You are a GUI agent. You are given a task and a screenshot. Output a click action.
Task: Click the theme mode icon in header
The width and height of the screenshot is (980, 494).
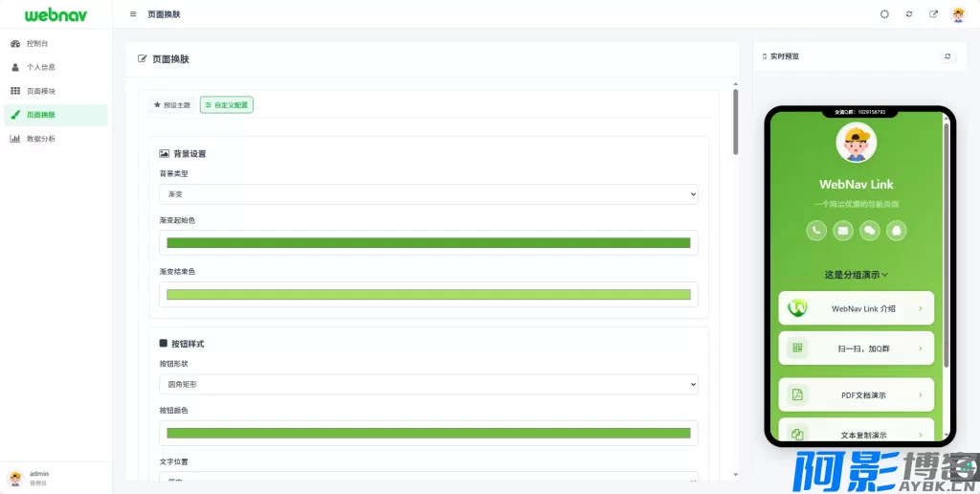tap(884, 14)
